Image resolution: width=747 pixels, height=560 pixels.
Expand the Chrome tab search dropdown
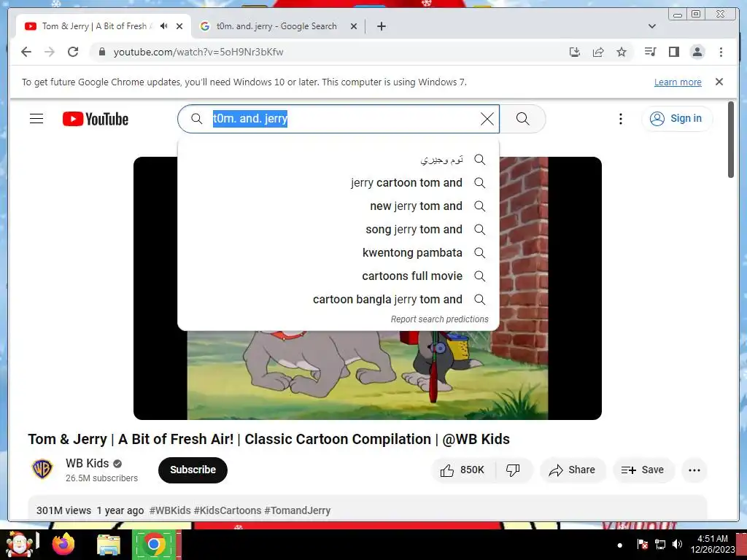pos(652,27)
